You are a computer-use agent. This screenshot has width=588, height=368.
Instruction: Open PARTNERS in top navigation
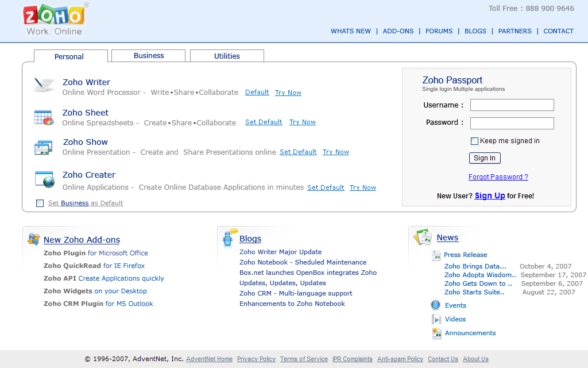click(514, 31)
